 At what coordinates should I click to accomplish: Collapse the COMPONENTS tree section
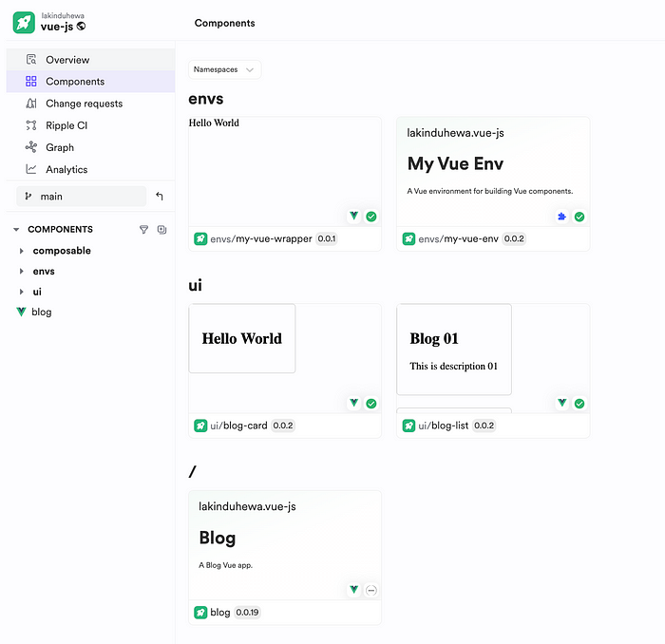tap(16, 229)
